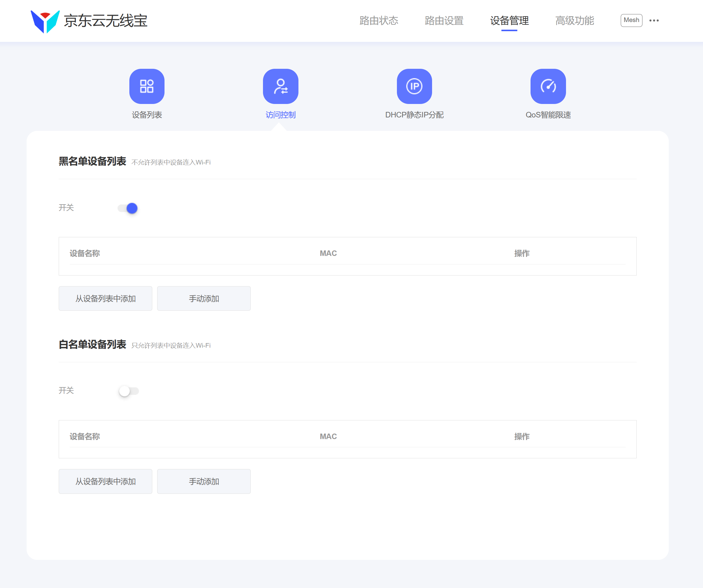Screen dimensions: 703x588
Task: Click 从设备列表中添加 under the whitelist table
Action: 105,481
